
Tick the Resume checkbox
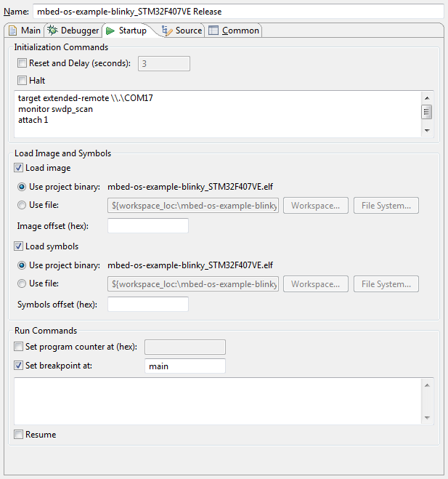pyautogui.click(x=18, y=435)
